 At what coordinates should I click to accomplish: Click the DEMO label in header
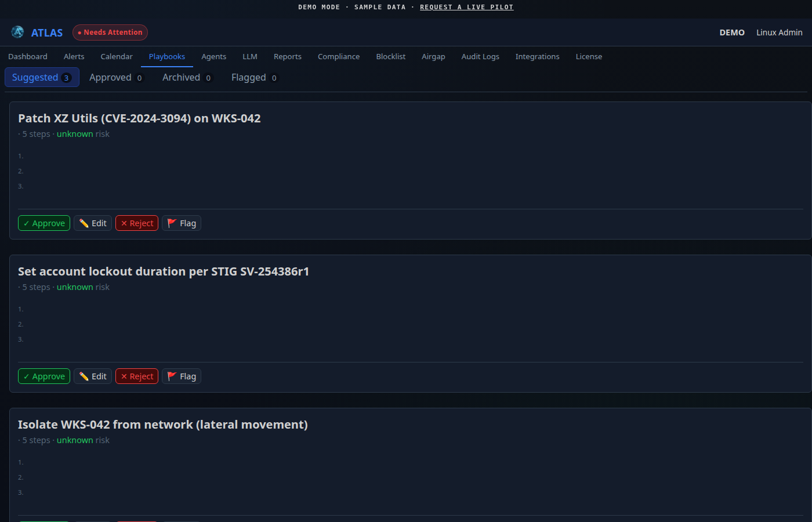732,32
